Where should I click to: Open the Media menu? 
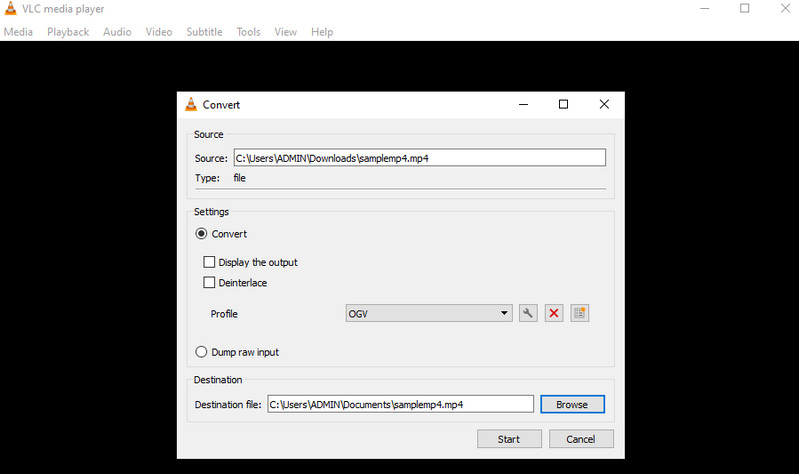(x=18, y=32)
